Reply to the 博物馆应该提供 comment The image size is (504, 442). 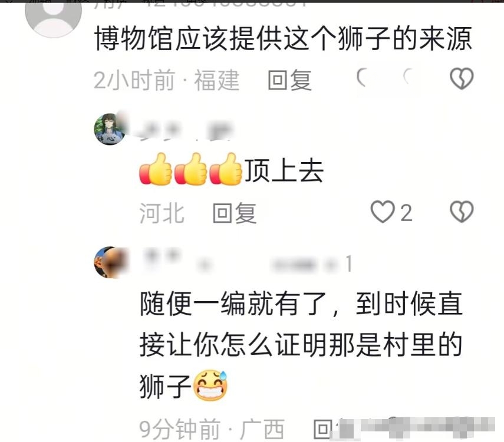(x=289, y=80)
